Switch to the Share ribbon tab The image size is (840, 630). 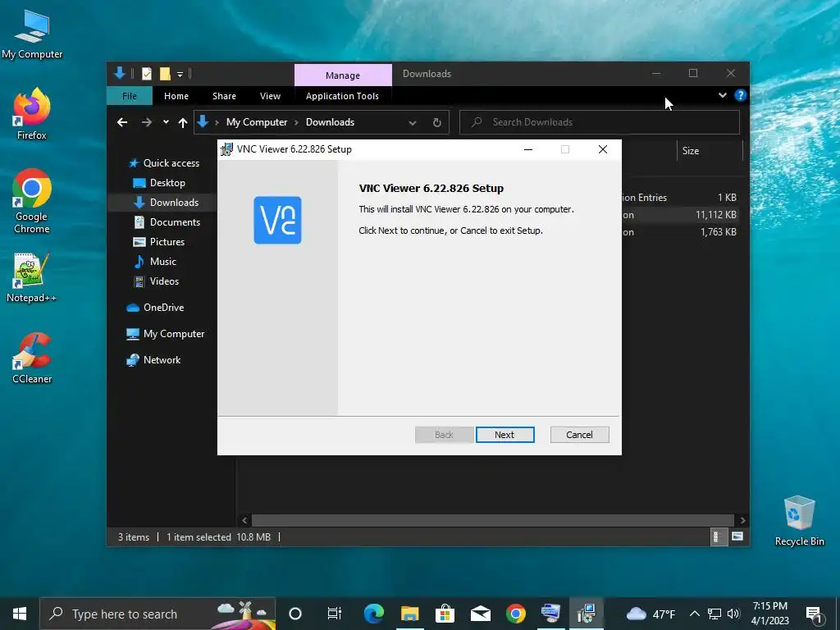(224, 96)
